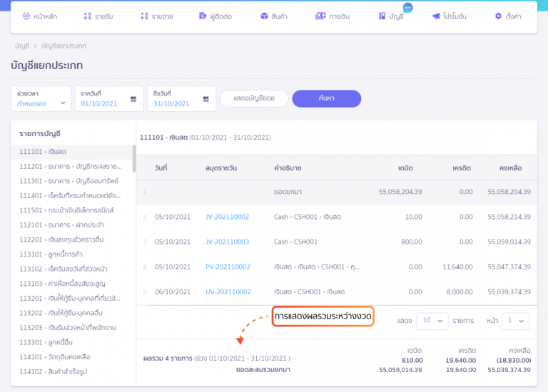Click the สินค้า product box icon
This screenshot has height=392, width=548.
264,16
